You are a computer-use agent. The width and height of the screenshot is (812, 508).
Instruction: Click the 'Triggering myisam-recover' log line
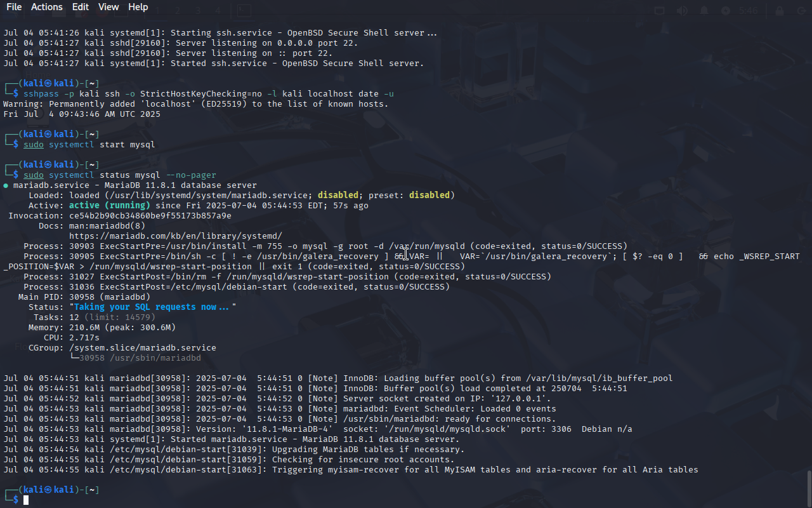(x=351, y=469)
